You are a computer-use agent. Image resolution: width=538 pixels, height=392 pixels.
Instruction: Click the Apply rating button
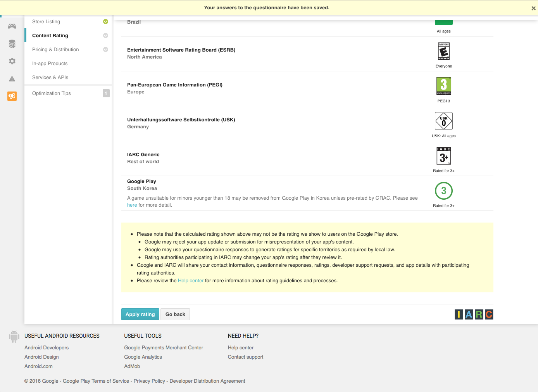tap(140, 314)
